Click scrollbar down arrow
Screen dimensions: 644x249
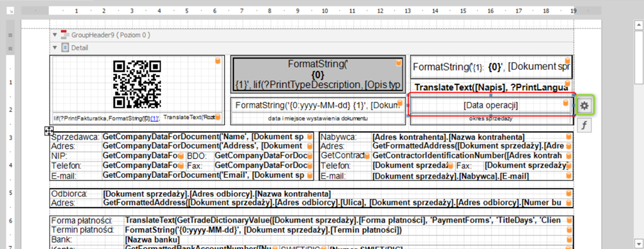(638, 243)
